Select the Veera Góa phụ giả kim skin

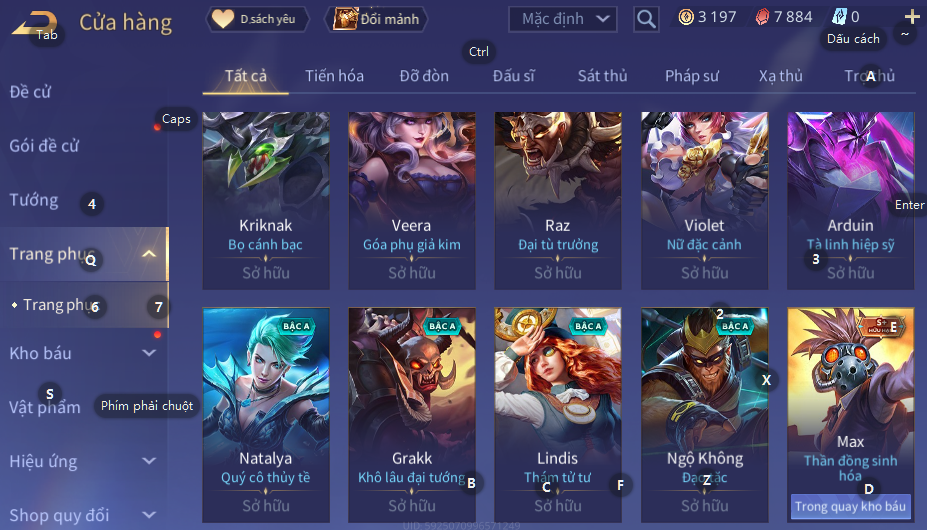tap(411, 201)
